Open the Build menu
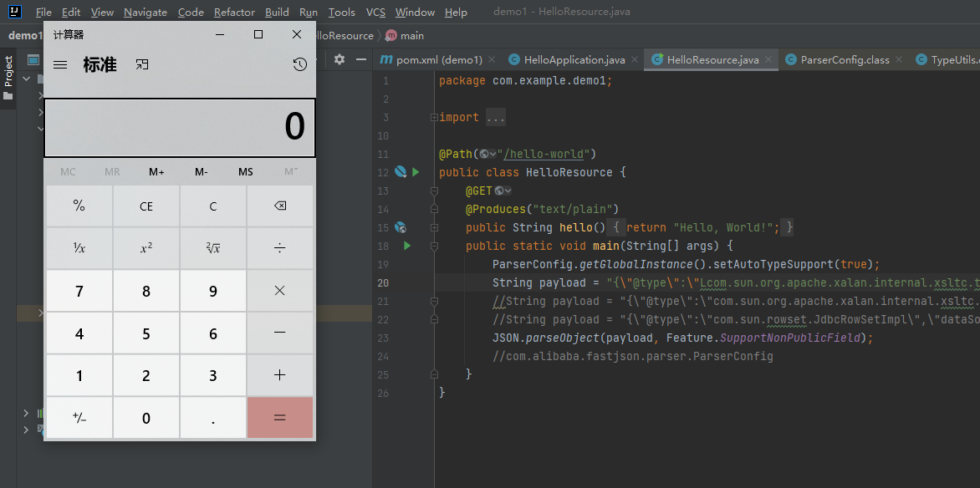980x488 pixels. click(x=277, y=12)
